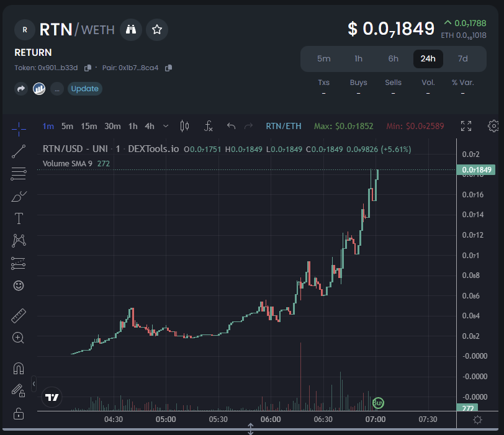Click the RTN token logo circle
504x435 pixels.
25,30
